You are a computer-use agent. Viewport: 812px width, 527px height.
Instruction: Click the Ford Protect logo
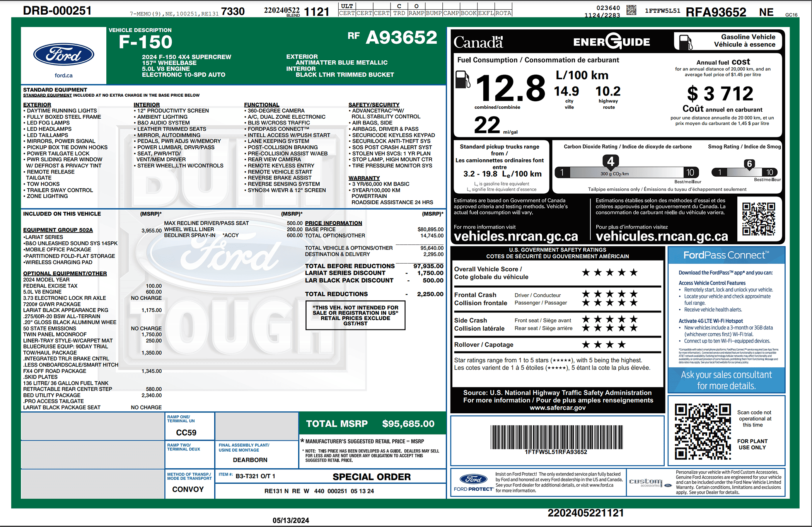coord(473,480)
